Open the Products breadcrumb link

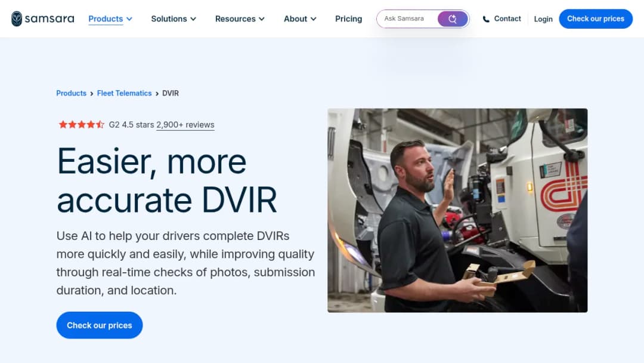[x=71, y=93]
